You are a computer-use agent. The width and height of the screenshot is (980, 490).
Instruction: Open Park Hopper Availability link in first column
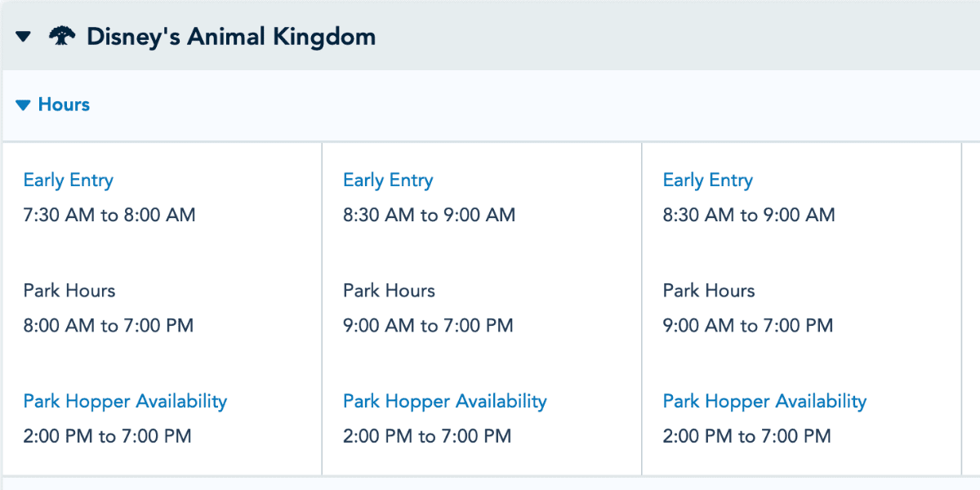[125, 401]
